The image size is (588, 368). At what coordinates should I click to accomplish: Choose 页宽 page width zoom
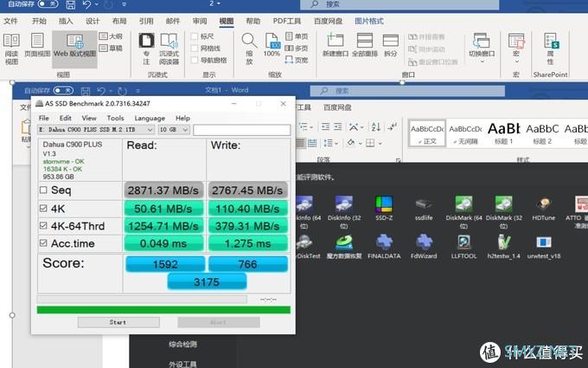pyautogui.click(x=297, y=60)
